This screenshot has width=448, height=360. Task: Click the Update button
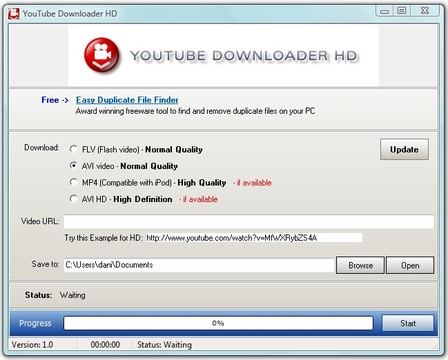pyautogui.click(x=404, y=149)
